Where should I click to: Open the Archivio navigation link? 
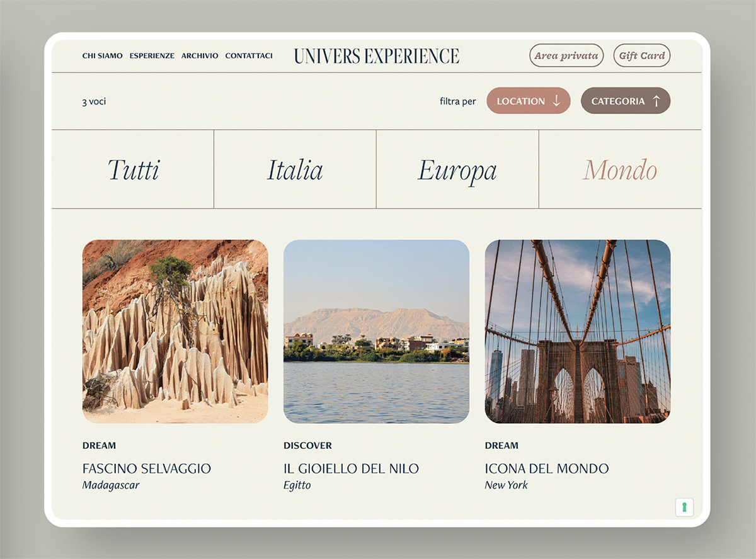point(200,56)
